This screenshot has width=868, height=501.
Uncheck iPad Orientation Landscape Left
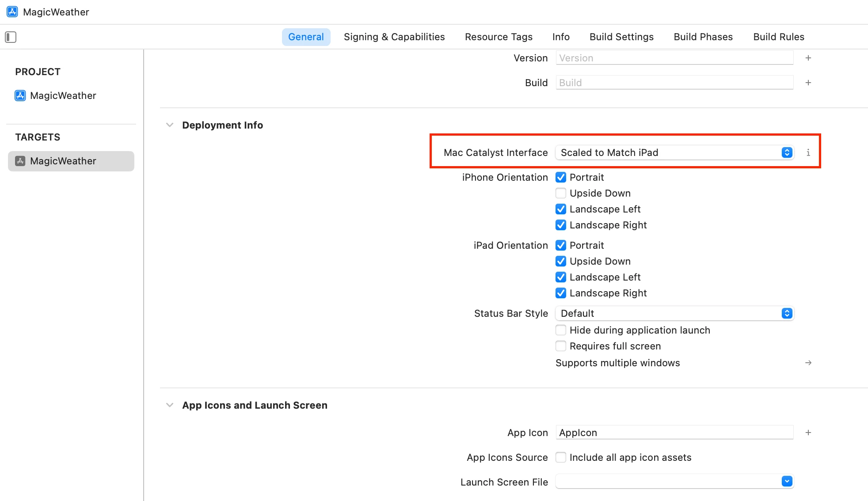tap(561, 277)
